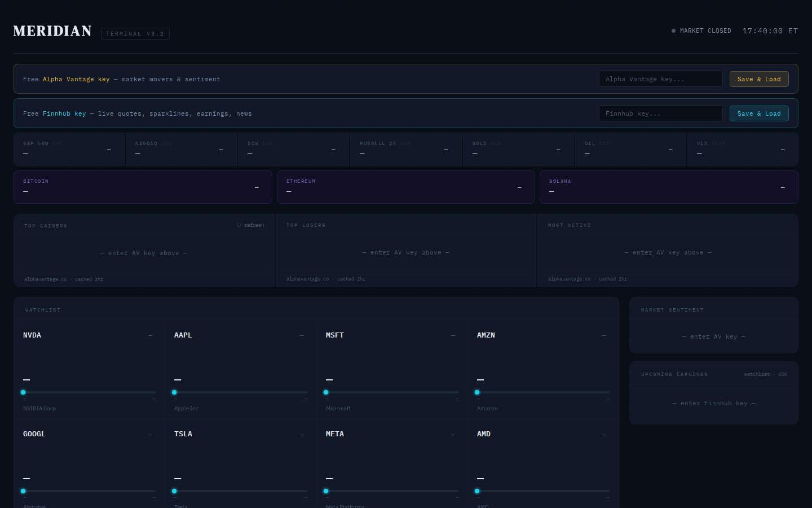This screenshot has height=508, width=812.
Task: Click the GOOGL range slider
Action: [x=89, y=491]
